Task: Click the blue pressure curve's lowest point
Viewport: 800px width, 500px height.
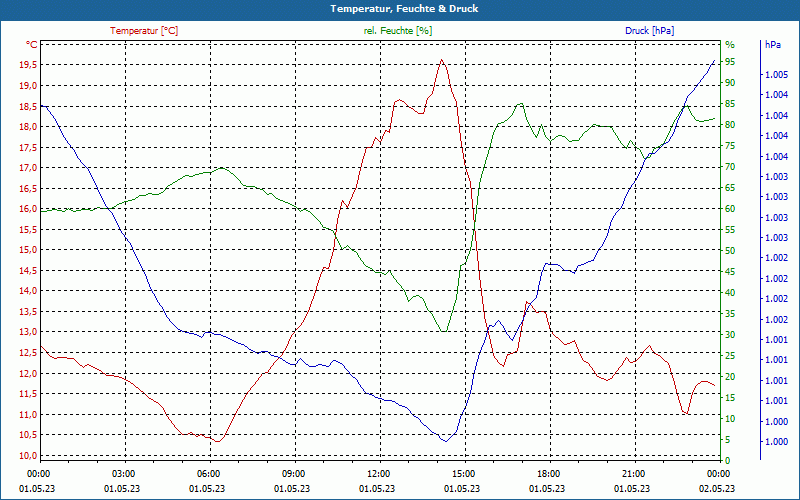Action: tap(446, 441)
